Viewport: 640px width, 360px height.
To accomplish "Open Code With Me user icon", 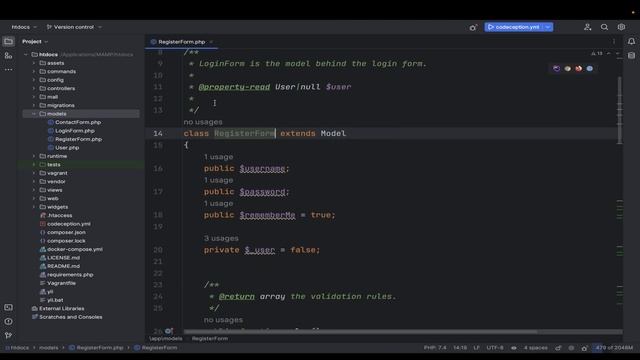I will point(587,27).
